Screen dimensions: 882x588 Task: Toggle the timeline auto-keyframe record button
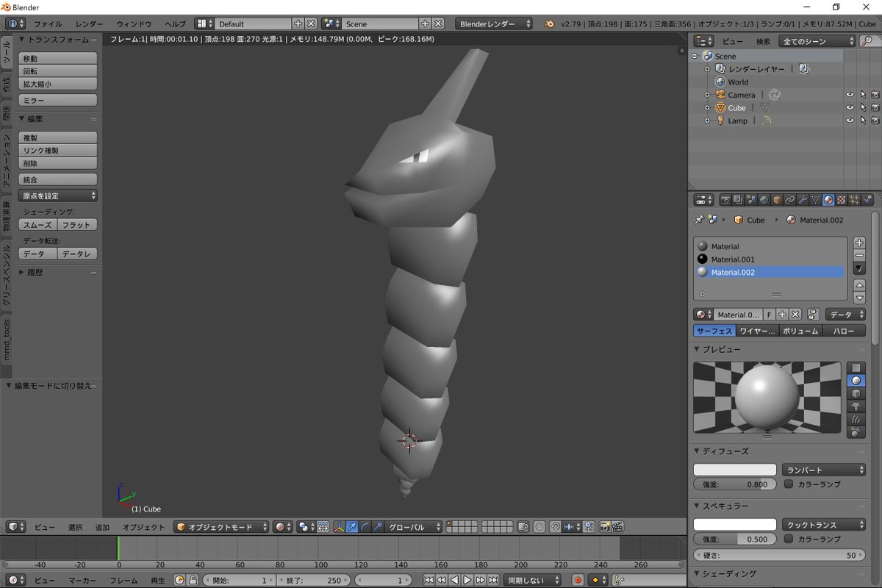pyautogui.click(x=578, y=580)
